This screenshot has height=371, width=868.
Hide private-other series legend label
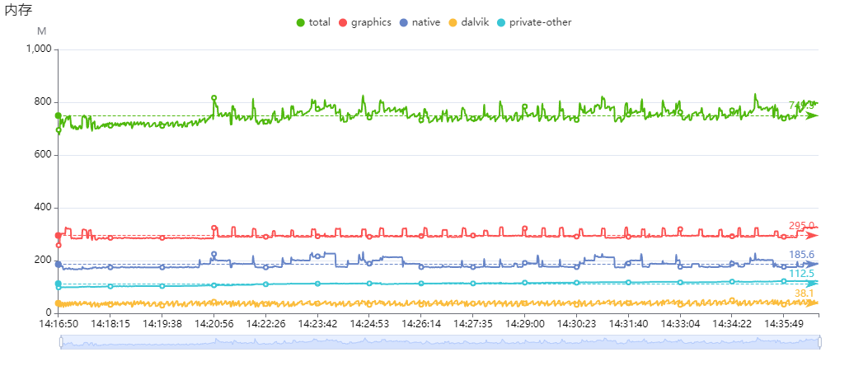[540, 22]
